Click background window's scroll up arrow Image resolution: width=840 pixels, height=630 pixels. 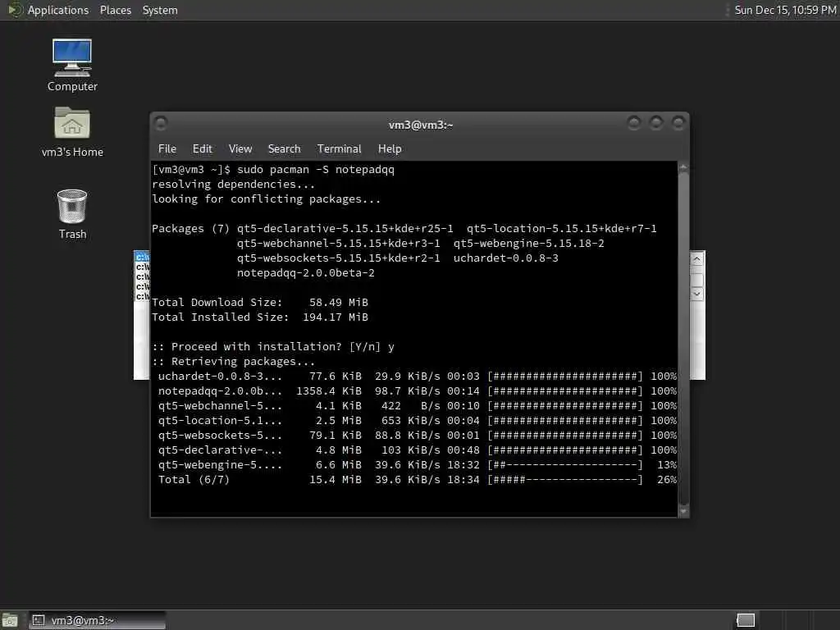tap(696, 259)
